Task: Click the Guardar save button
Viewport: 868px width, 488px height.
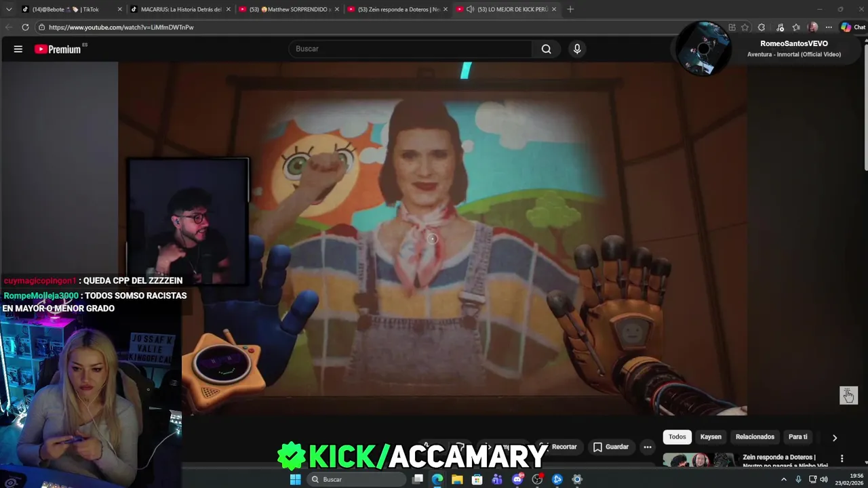Action: pyautogui.click(x=611, y=447)
